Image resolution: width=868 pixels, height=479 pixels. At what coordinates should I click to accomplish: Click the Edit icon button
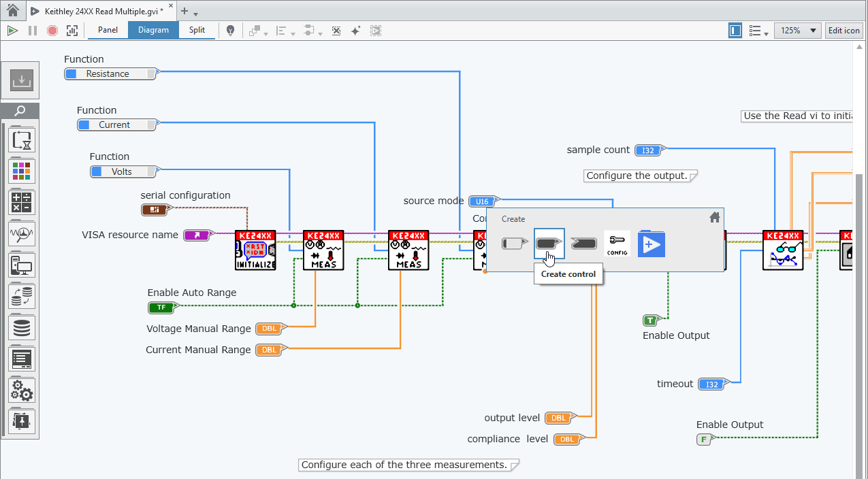pyautogui.click(x=843, y=31)
